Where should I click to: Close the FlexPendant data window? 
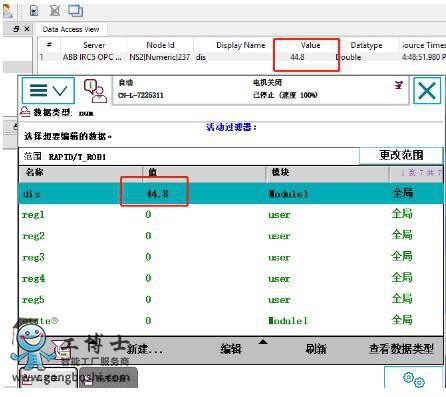point(427,91)
